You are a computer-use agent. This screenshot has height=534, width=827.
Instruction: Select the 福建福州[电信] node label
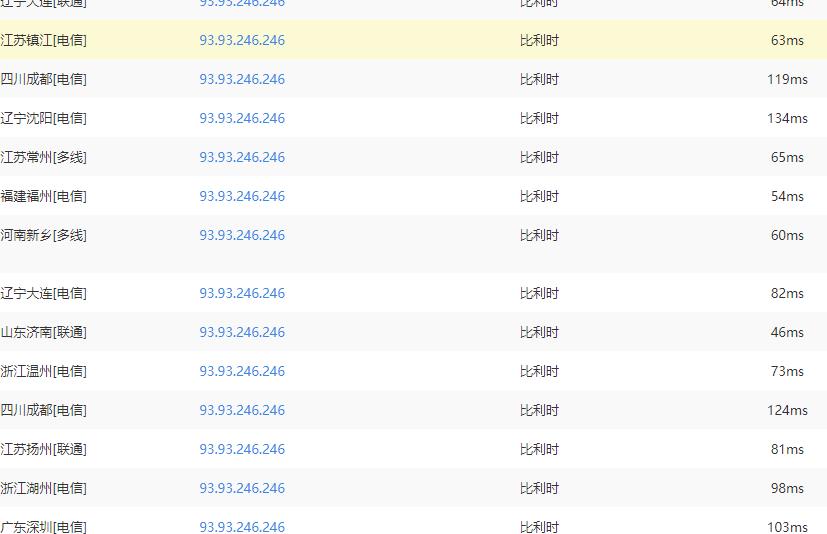click(x=43, y=196)
